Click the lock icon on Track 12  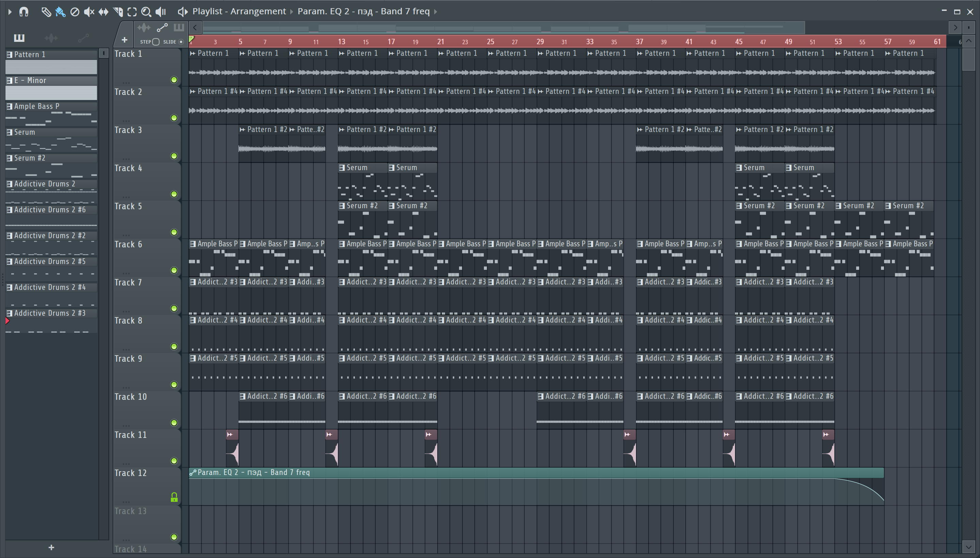174,497
